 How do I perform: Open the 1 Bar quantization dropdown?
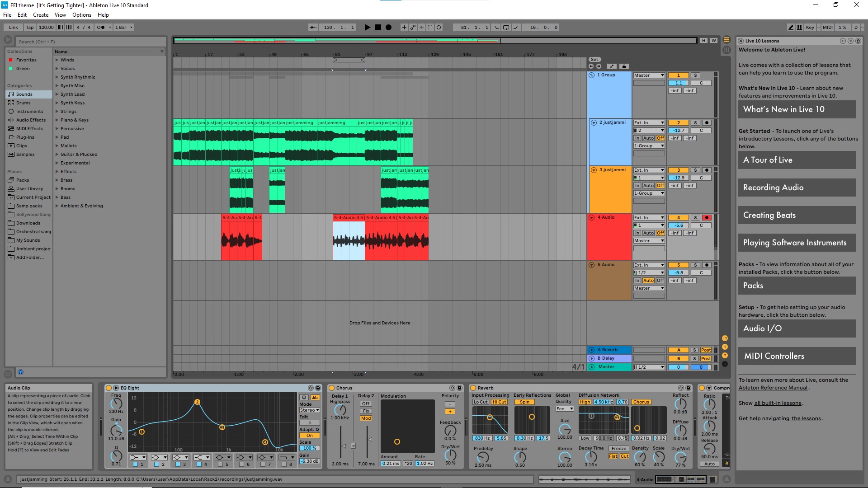[124, 28]
